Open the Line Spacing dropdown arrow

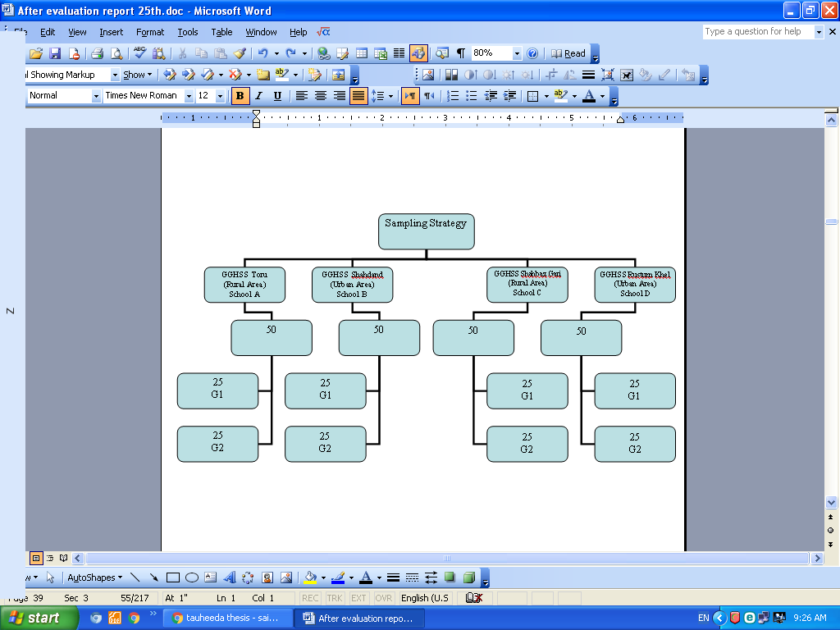click(390, 96)
